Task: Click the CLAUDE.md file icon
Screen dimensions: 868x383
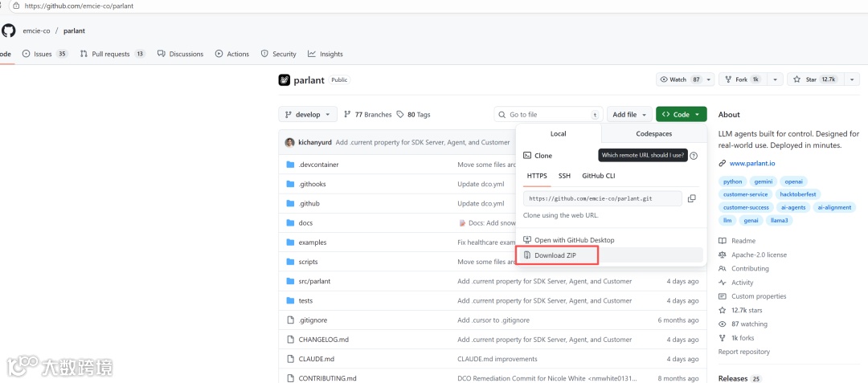Action: click(290, 359)
